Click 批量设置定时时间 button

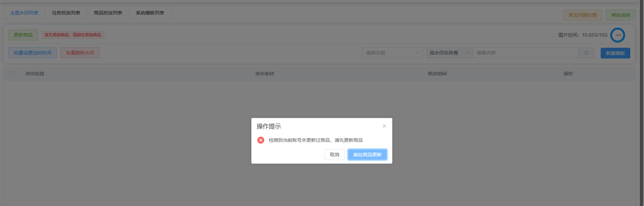point(33,53)
